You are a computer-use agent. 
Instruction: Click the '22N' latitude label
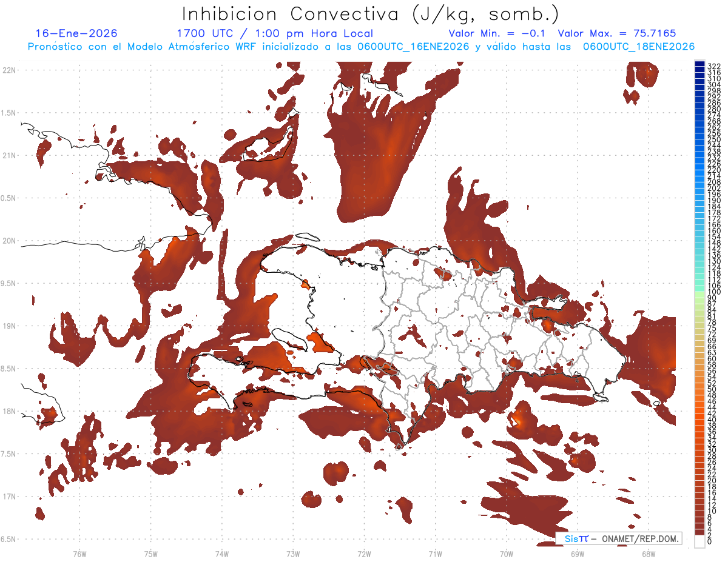[x=10, y=70]
